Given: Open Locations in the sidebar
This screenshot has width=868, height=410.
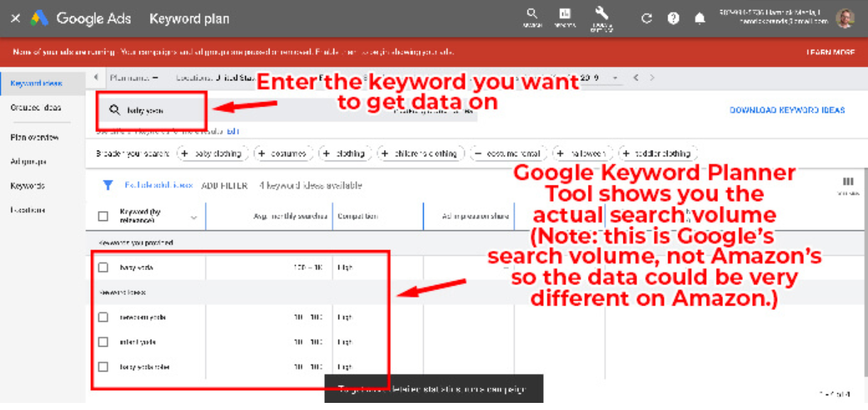Looking at the screenshot, I should click(28, 210).
